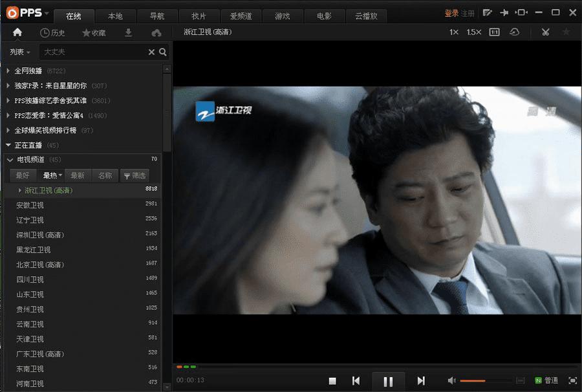This screenshot has width=582, height=392.
Task: Open the 最热 sort dropdown
Action: click(52, 175)
